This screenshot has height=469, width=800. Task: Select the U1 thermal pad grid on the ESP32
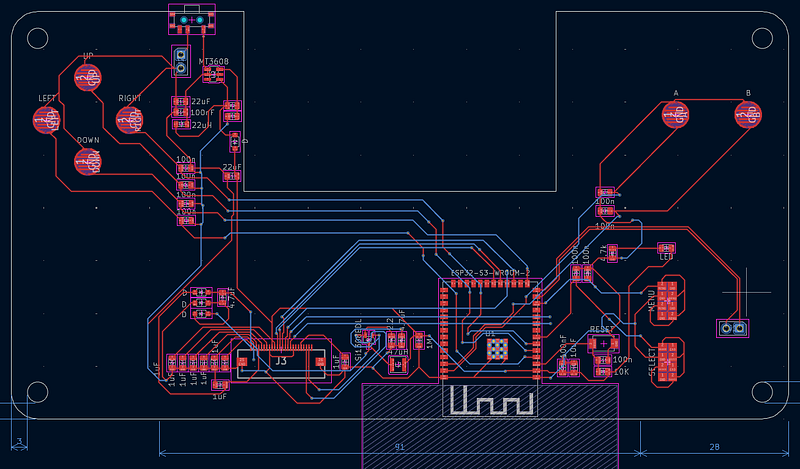(x=496, y=349)
